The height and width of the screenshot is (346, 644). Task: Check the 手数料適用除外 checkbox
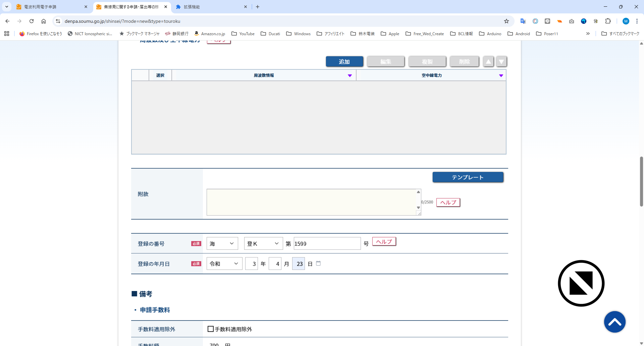click(x=211, y=329)
